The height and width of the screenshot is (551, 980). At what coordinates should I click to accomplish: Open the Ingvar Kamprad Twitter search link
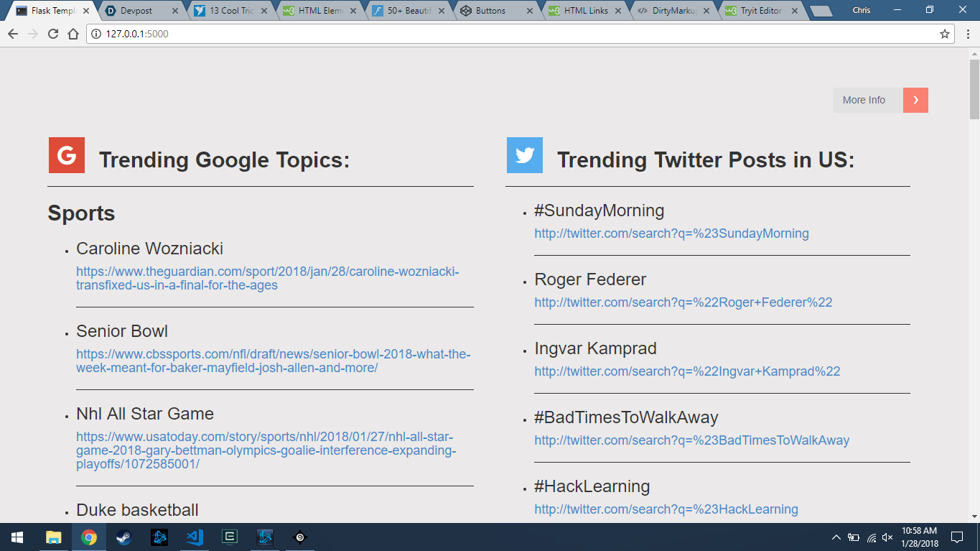687,371
